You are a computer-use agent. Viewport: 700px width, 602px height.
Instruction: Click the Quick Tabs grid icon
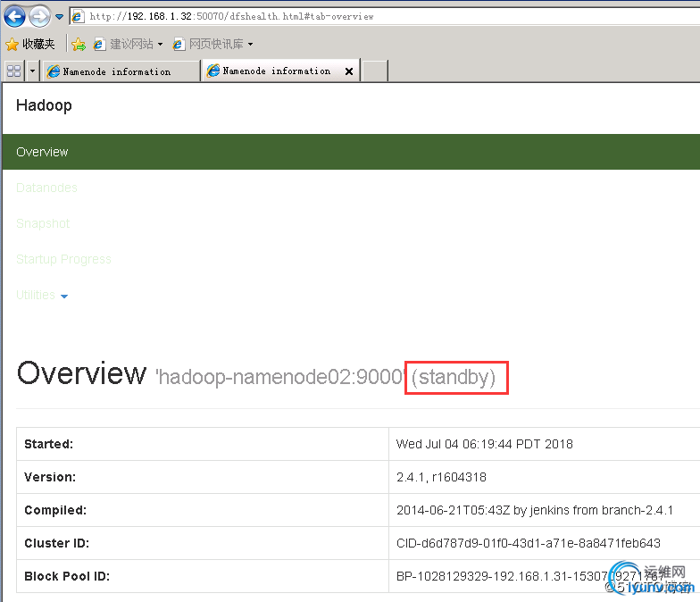[x=14, y=71]
